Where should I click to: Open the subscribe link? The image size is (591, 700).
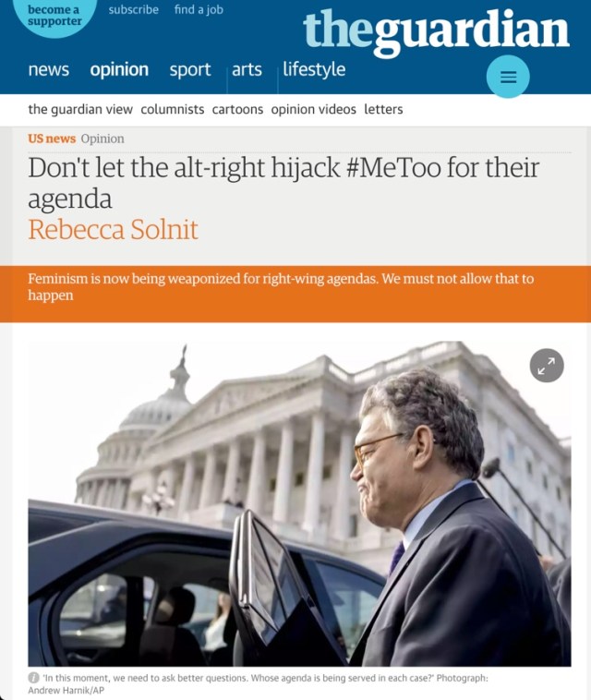(x=134, y=9)
